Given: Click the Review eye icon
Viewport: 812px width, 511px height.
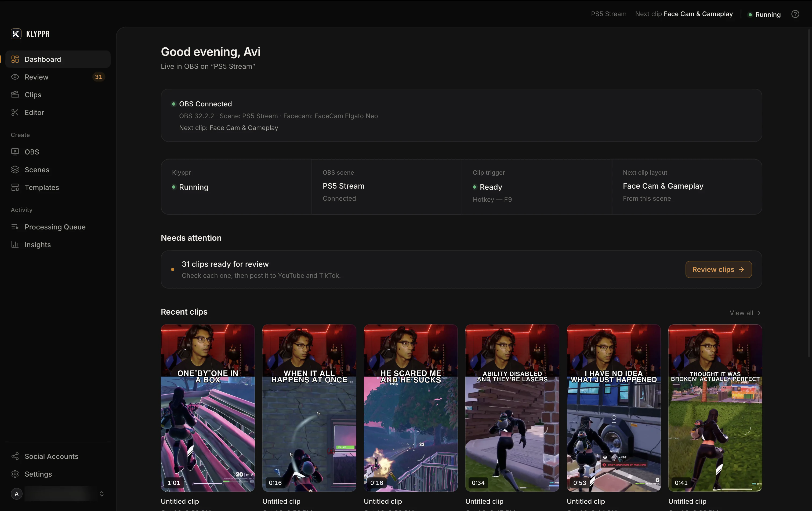Looking at the screenshot, I should tap(15, 77).
